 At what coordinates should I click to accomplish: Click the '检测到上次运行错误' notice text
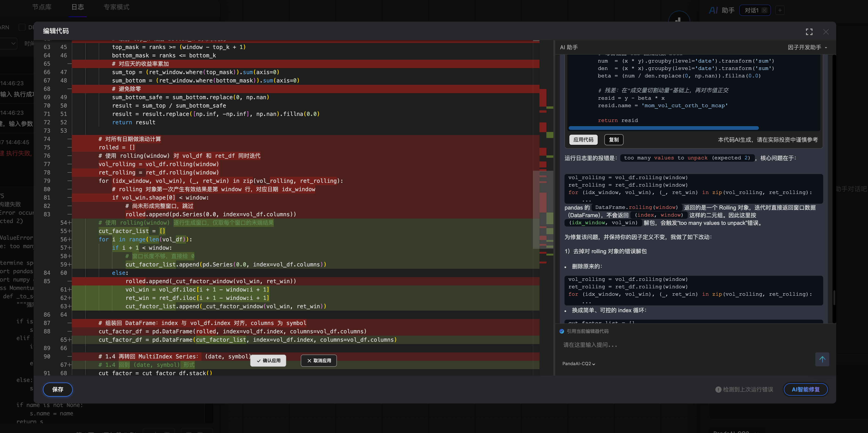point(748,390)
